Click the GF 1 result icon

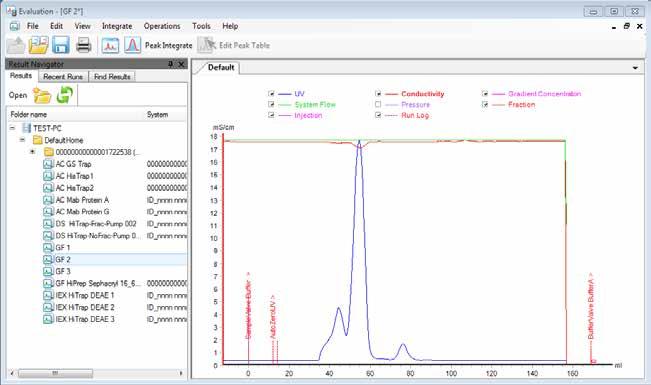point(48,248)
